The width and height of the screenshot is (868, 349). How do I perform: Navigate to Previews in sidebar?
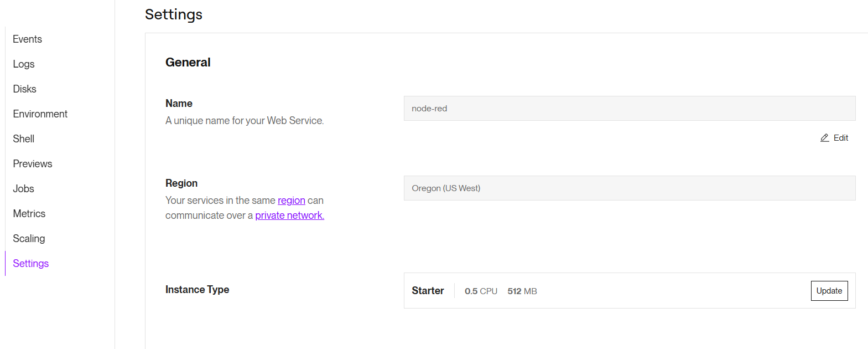(x=33, y=164)
